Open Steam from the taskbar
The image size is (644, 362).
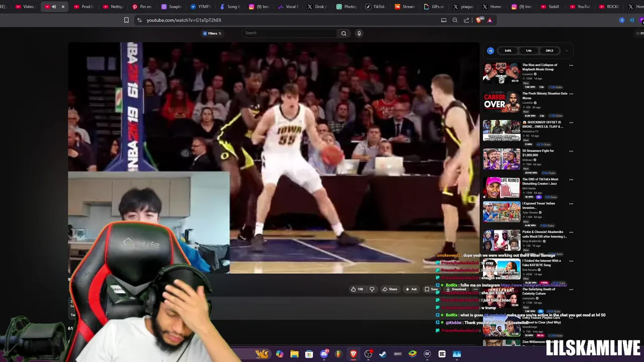(x=383, y=354)
